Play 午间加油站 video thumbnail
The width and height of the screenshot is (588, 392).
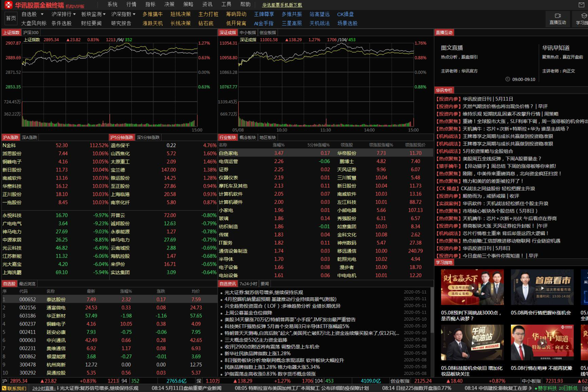[472, 343]
